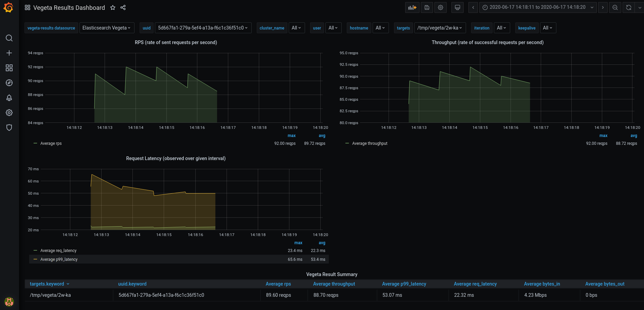
Task: Click the Add panel icon in toolbar
Action: [412, 7]
